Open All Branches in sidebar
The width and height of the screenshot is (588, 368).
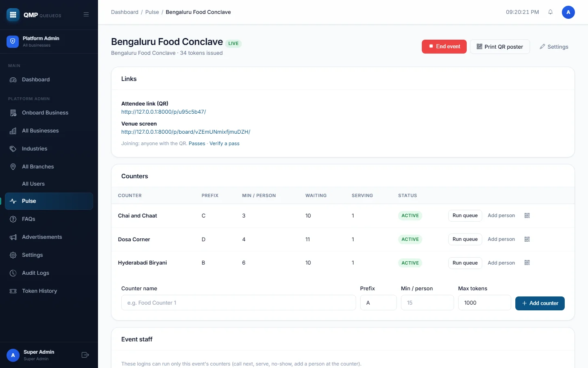click(x=49, y=167)
